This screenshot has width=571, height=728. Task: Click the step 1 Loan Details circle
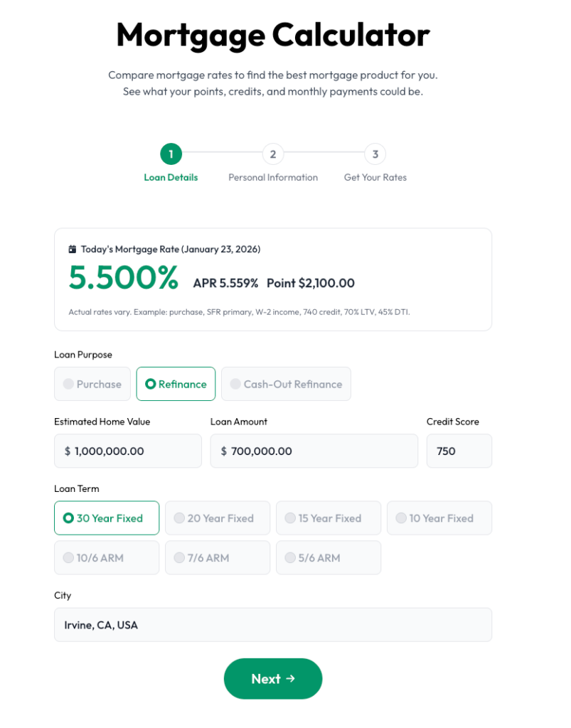tap(171, 154)
